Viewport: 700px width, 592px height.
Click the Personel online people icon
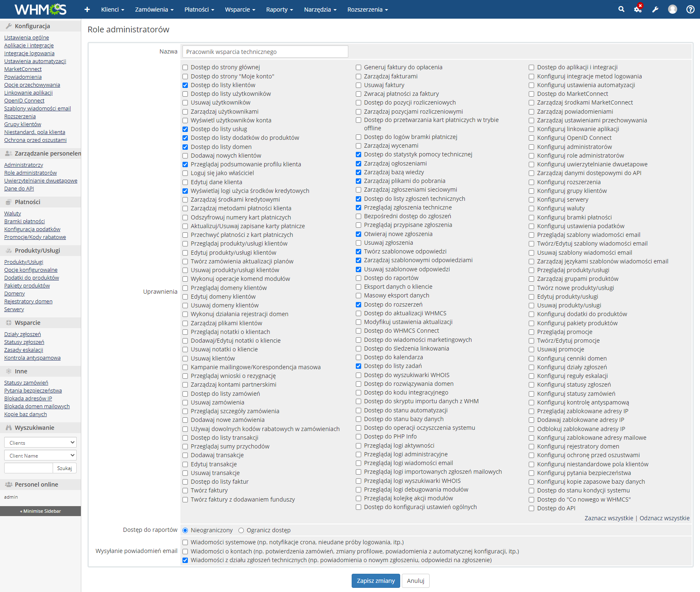pos(8,484)
